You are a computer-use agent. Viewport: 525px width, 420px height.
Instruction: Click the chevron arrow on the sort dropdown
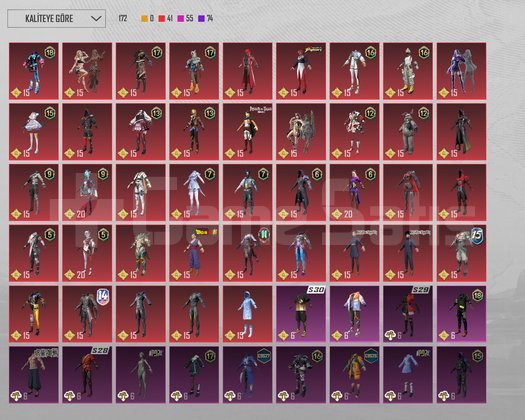click(x=96, y=18)
